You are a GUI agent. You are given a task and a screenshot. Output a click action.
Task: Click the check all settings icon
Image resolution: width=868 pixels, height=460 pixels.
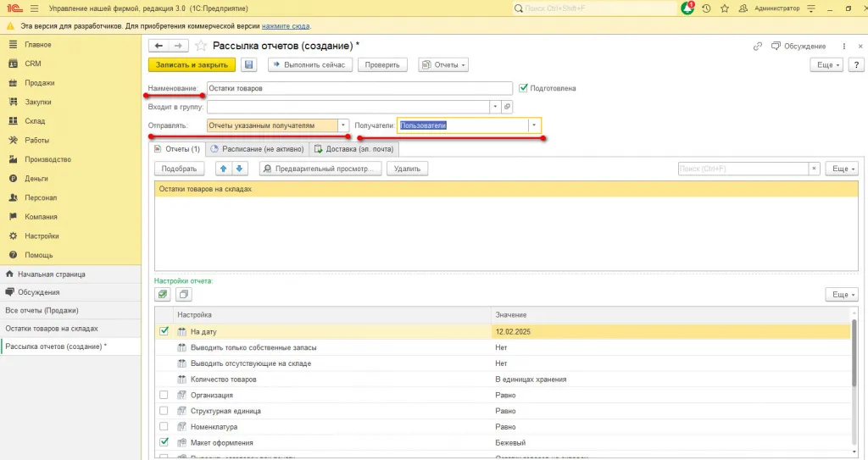click(x=163, y=294)
